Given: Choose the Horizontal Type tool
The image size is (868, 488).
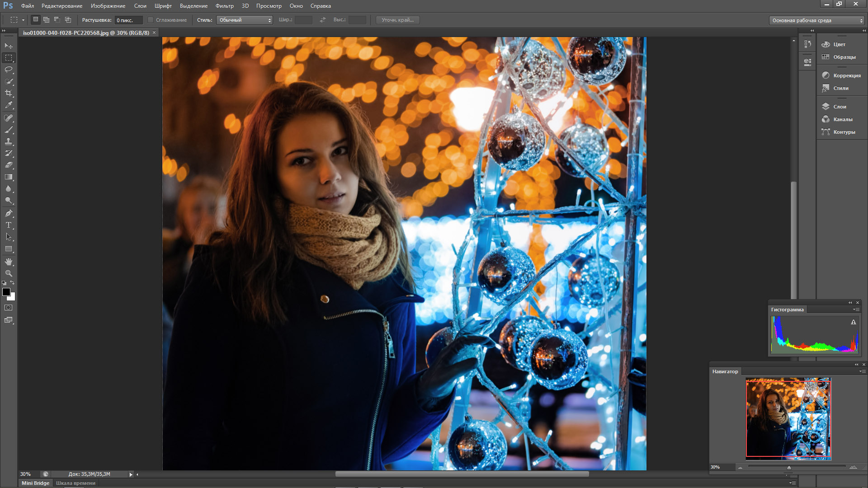Looking at the screenshot, I should pyautogui.click(x=9, y=225).
